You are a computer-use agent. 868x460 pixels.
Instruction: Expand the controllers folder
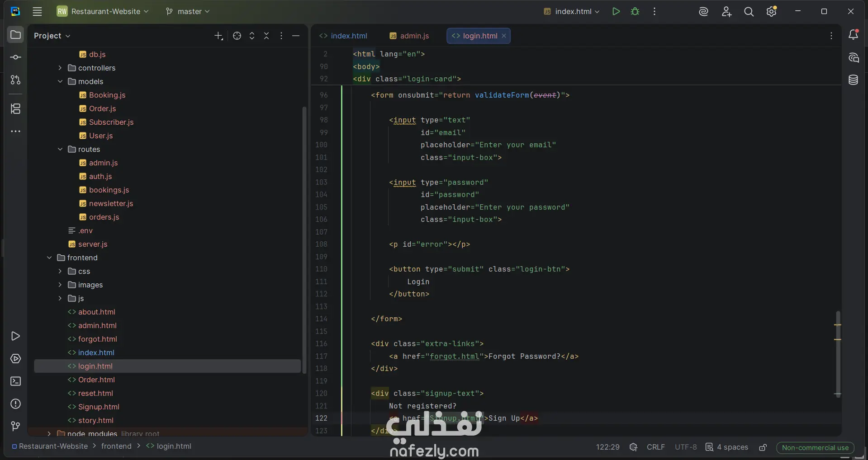(x=60, y=68)
